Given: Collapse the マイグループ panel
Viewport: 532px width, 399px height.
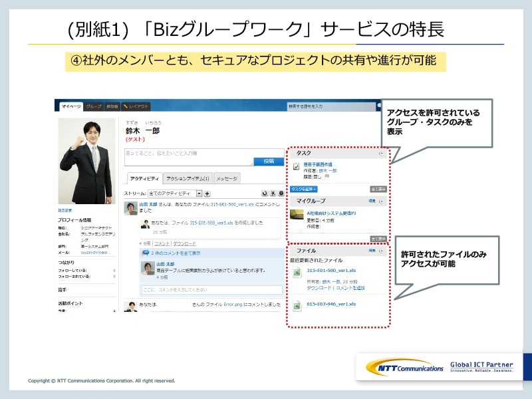Looking at the screenshot, I should click(381, 201).
